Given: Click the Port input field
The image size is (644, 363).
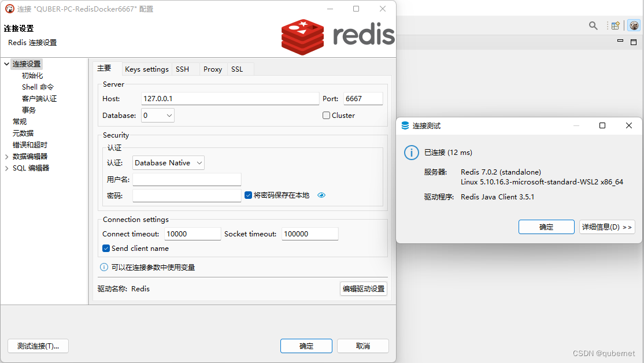Looking at the screenshot, I should point(363,98).
